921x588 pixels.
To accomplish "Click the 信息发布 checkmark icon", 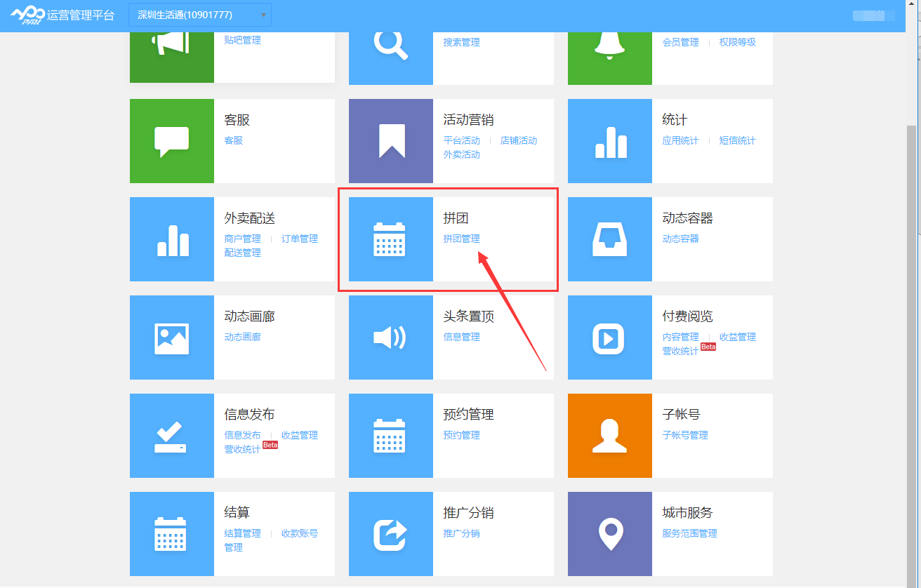I will [x=172, y=436].
